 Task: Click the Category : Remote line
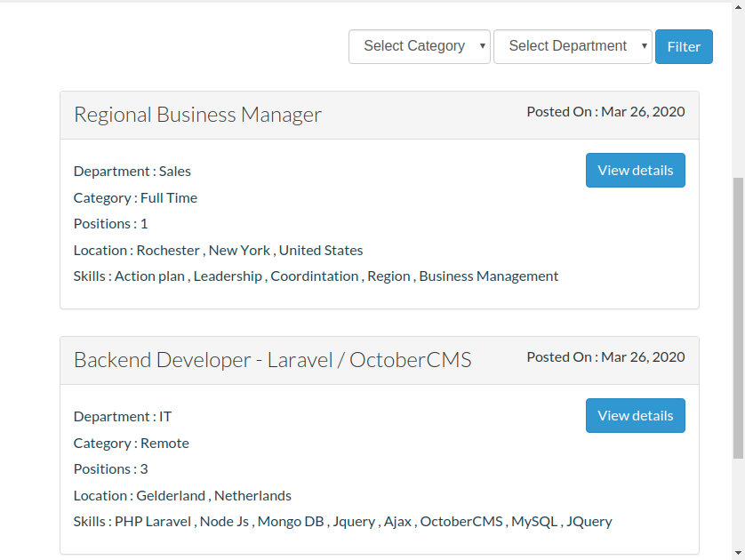pyautogui.click(x=132, y=444)
